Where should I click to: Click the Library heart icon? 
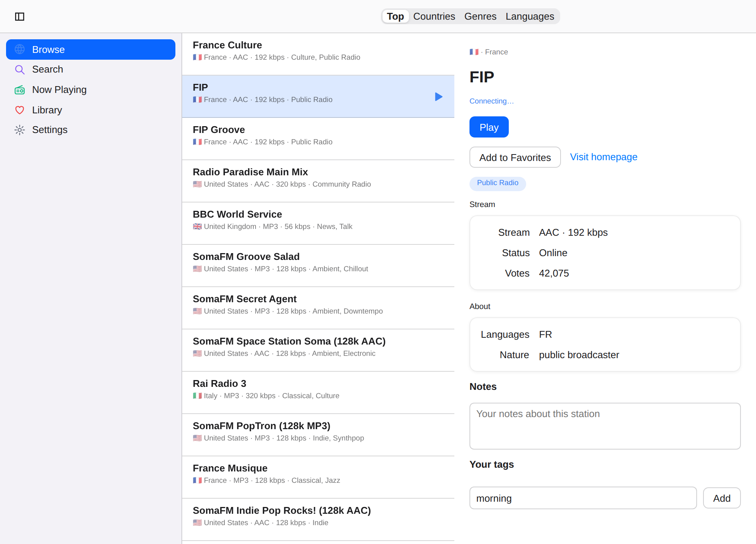tap(20, 110)
